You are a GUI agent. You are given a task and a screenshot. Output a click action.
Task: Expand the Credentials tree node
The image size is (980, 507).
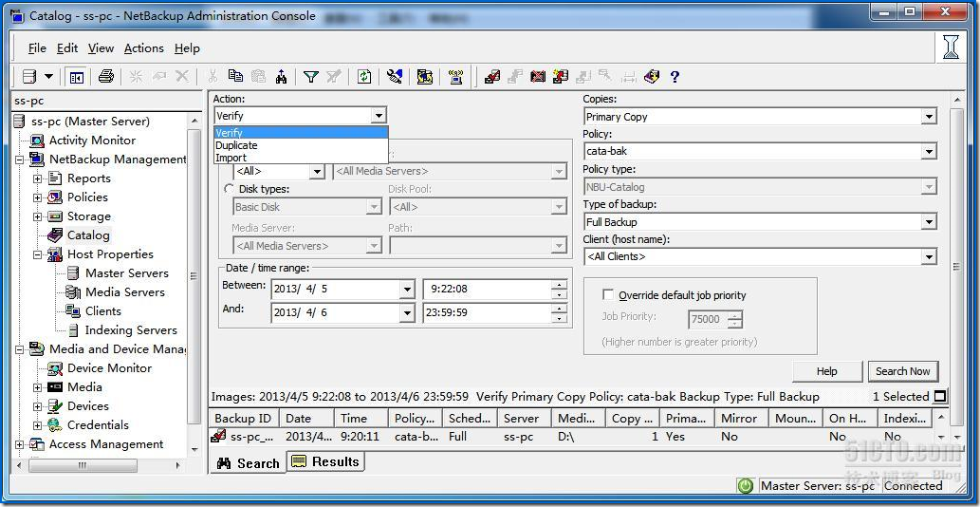click(x=38, y=425)
